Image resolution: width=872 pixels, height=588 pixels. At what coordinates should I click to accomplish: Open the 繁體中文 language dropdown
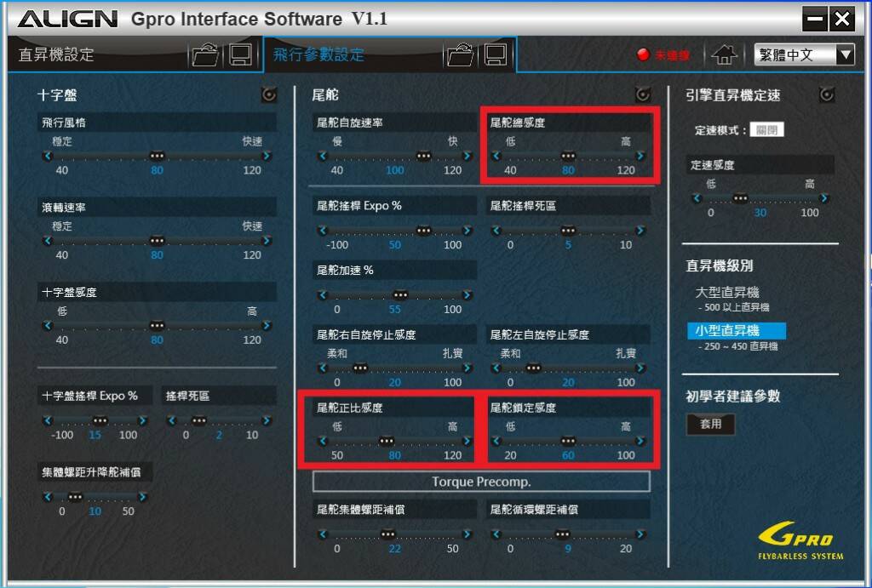(804, 54)
